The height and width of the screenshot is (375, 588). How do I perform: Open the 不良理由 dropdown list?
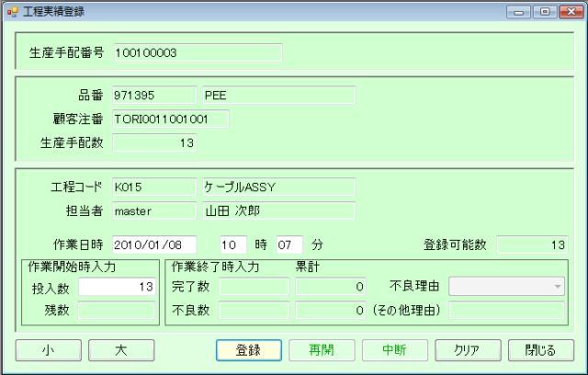click(x=506, y=287)
